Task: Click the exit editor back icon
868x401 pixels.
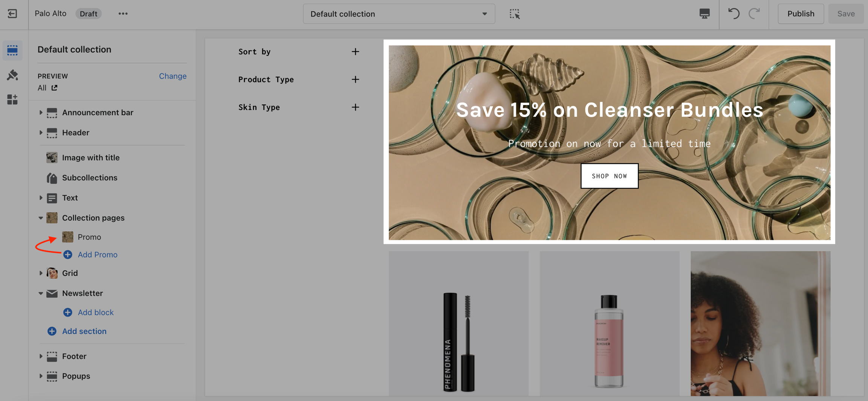Action: [x=12, y=14]
